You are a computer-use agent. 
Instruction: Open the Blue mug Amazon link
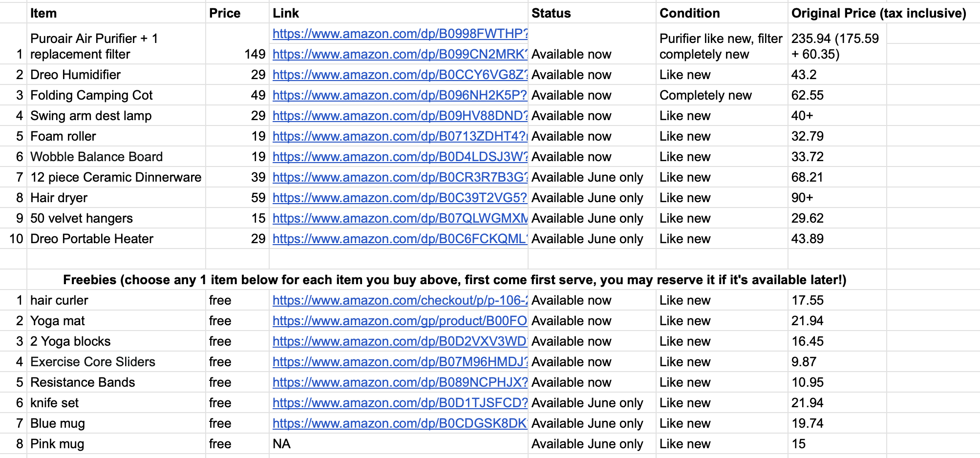click(400, 423)
